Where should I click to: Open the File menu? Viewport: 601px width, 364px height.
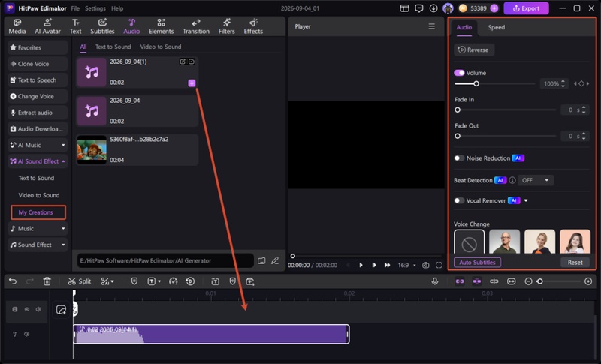tap(76, 8)
